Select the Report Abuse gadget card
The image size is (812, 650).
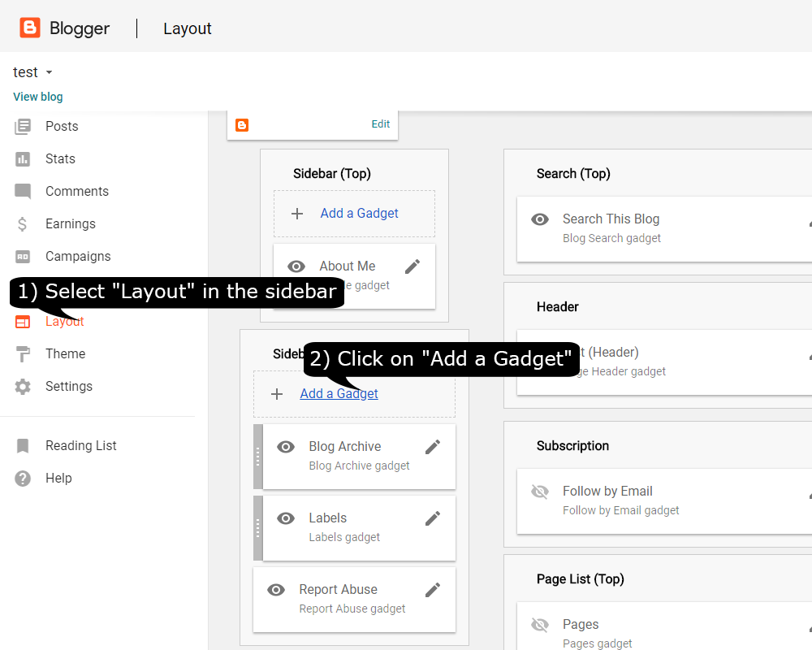[354, 600]
